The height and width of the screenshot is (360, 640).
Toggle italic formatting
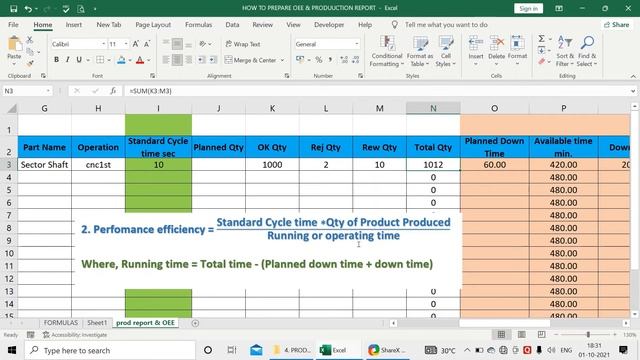pyautogui.click(x=67, y=60)
